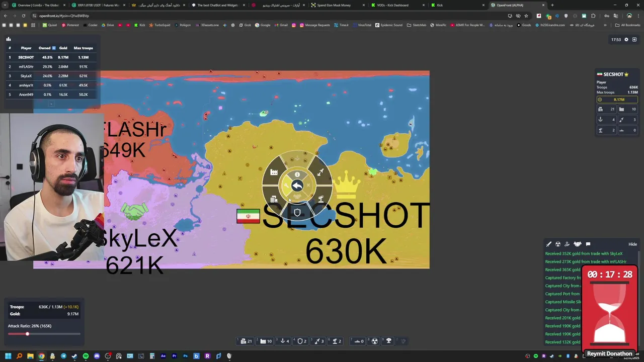Open the Spotify icon on the taskbar
This screenshot has height=362, width=644.
point(86,356)
